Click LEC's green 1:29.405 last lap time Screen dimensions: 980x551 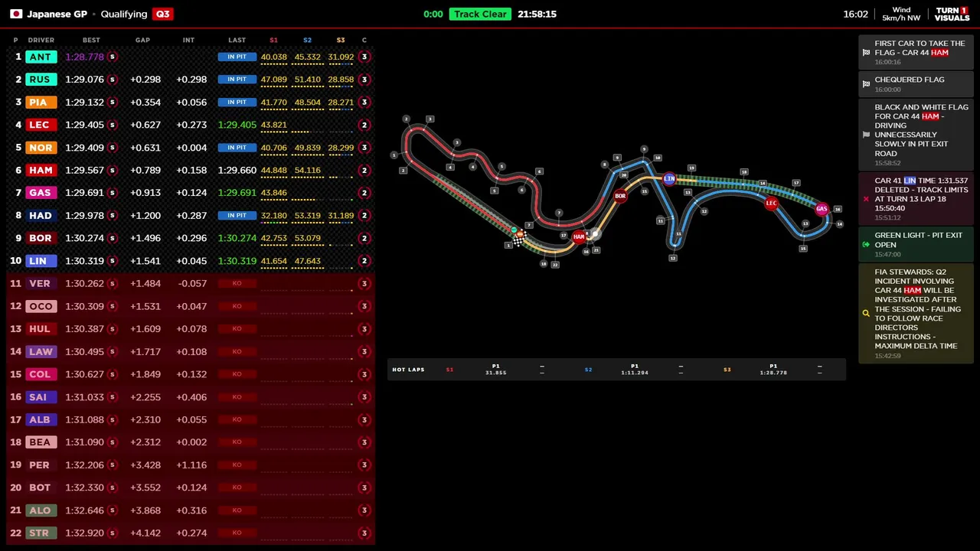[237, 125]
